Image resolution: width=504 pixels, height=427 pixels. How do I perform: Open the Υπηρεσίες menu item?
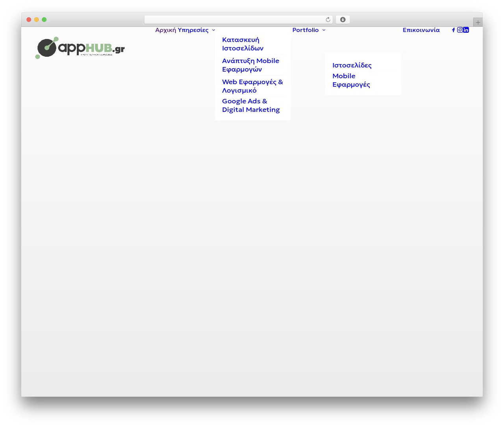(x=193, y=30)
